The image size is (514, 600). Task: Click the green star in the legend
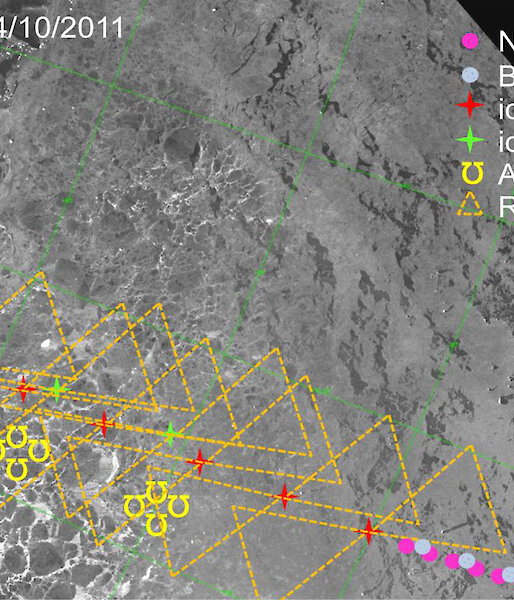[x=470, y=139]
